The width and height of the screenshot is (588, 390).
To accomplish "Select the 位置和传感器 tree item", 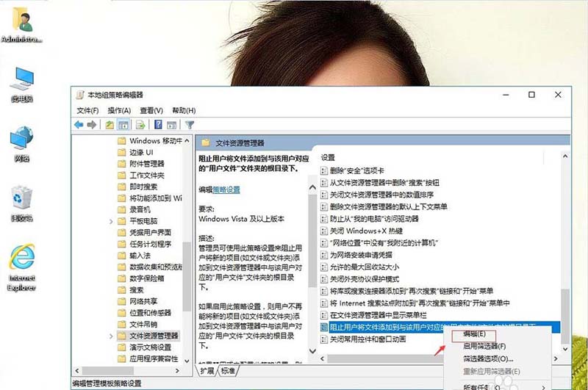I will coord(151,313).
